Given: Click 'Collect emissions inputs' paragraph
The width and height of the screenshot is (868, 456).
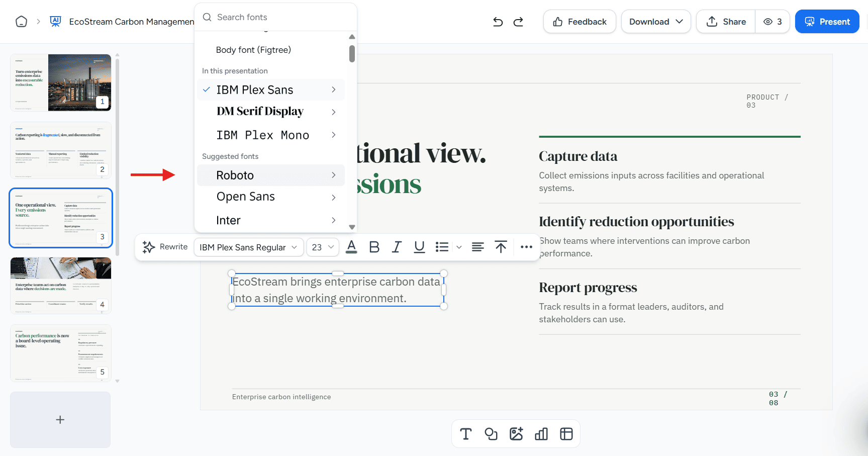Looking at the screenshot, I should [x=651, y=181].
